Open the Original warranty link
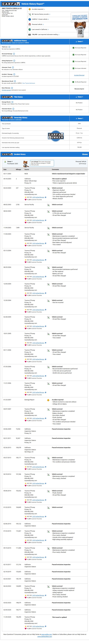Screen dimensions: 89x644 tap(6, 90)
